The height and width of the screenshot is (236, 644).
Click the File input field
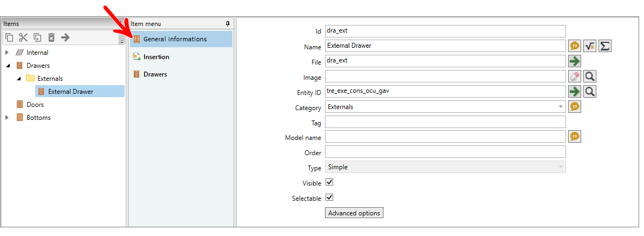pos(445,61)
